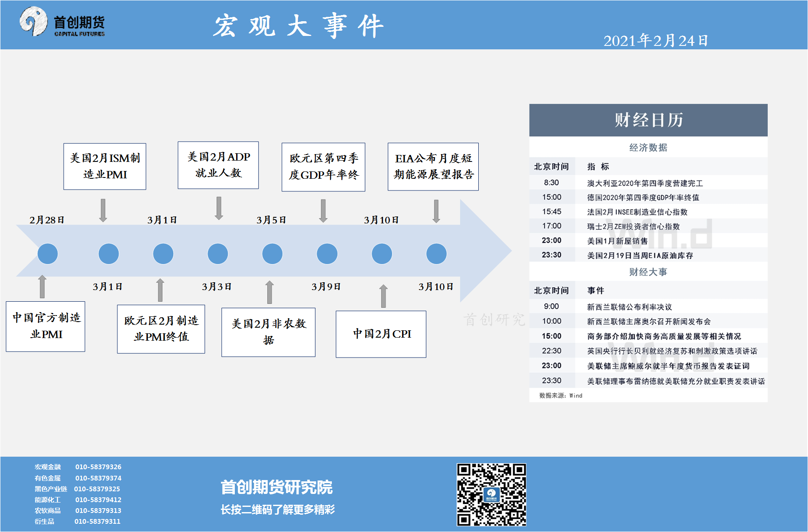Viewport: 808px width, 532px height.
Task: Open the 美国1月新屋销售 entry at 23:00
Action: point(617,241)
